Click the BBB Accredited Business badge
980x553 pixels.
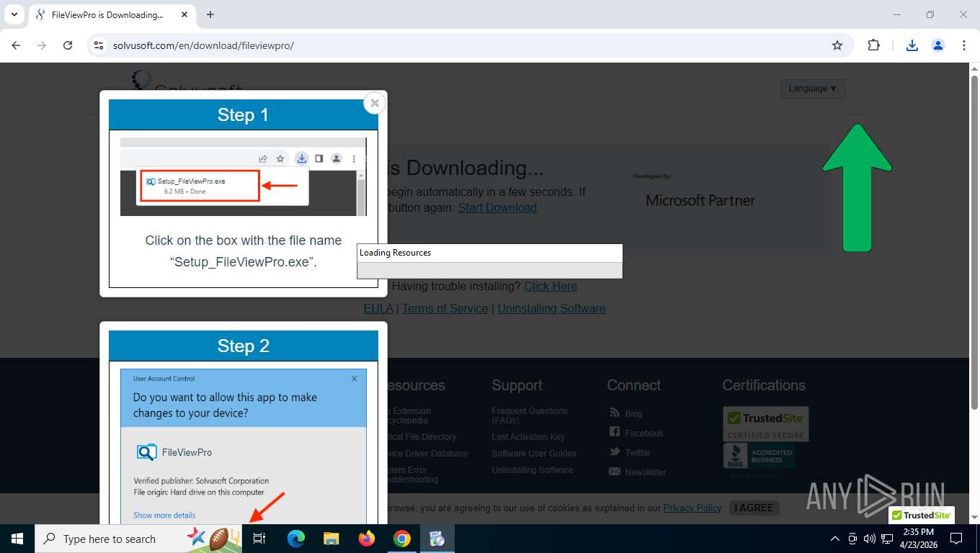(x=759, y=456)
